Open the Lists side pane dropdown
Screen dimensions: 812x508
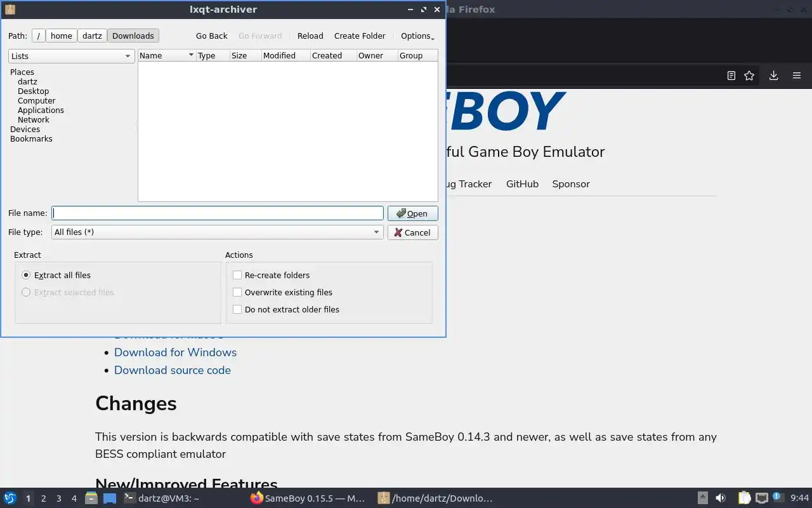coord(71,56)
